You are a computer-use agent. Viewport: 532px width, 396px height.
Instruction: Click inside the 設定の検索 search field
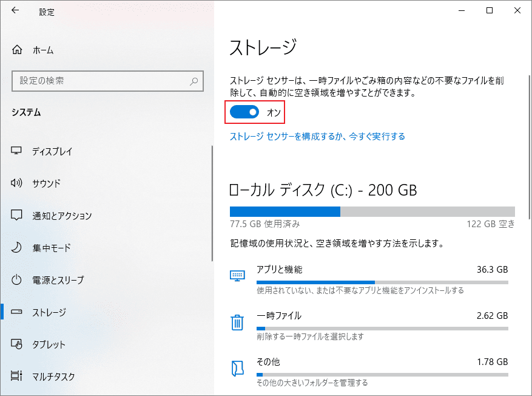point(107,81)
